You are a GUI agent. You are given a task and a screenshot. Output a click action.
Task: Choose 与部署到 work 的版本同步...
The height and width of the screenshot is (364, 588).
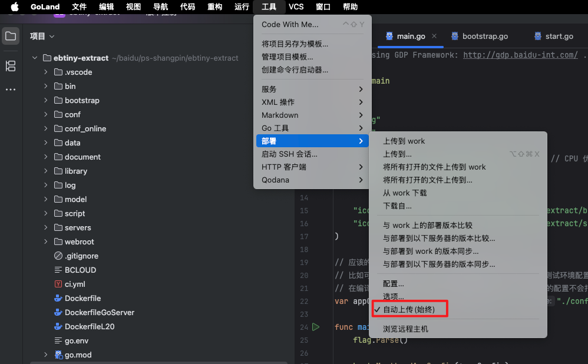(x=458, y=251)
